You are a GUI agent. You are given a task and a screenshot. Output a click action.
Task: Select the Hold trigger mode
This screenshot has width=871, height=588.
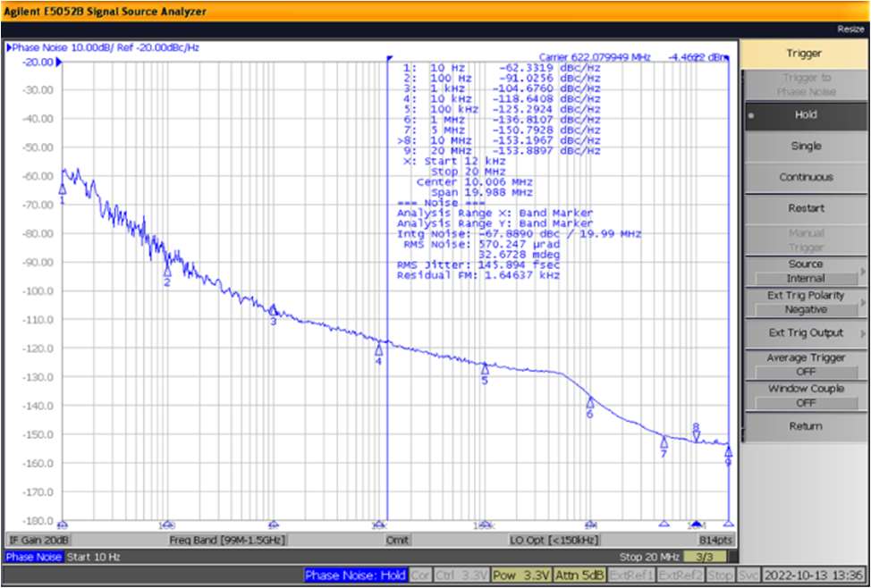click(x=805, y=115)
